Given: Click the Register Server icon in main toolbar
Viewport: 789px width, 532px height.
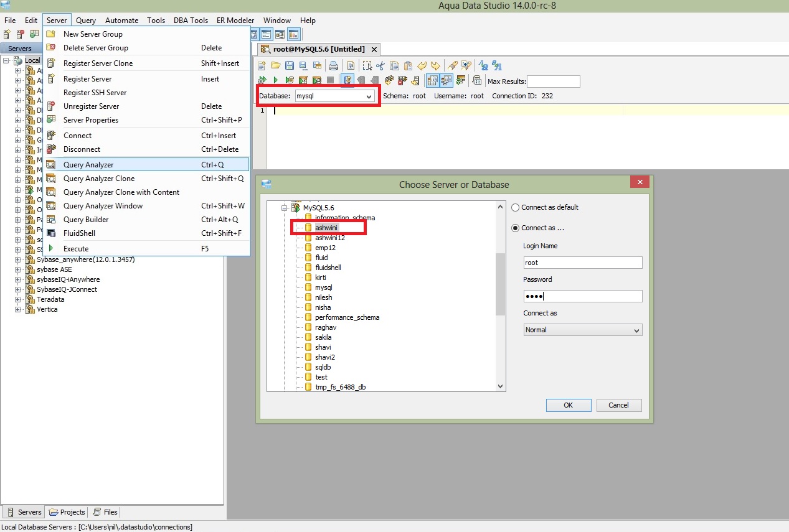Looking at the screenshot, I should [x=7, y=34].
